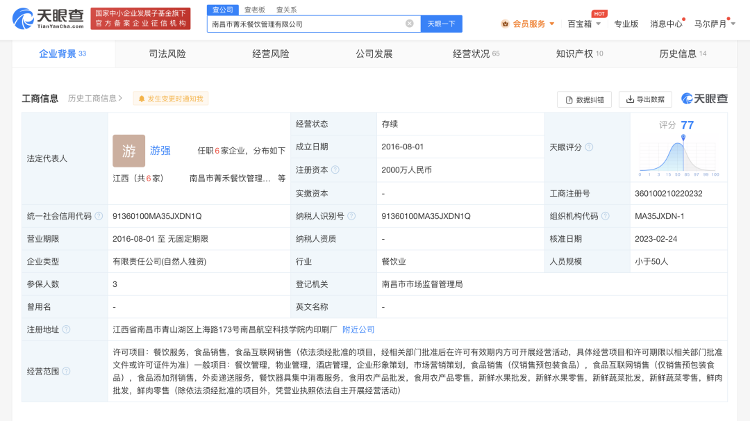This screenshot has width=750, height=421.
Task: Switch to the 司法风险 tab
Action: pyautogui.click(x=167, y=54)
